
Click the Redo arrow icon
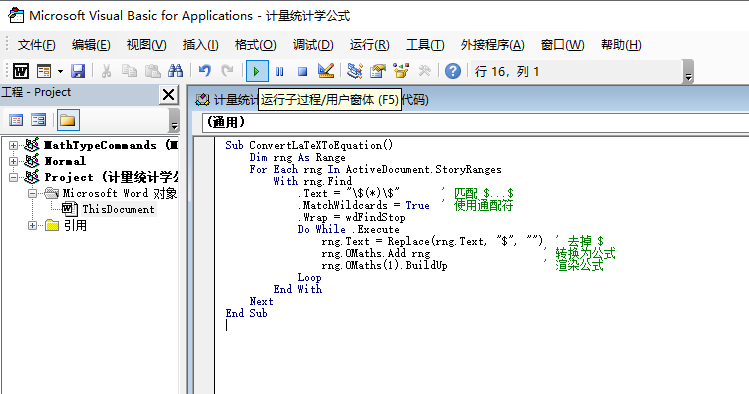pos(227,72)
